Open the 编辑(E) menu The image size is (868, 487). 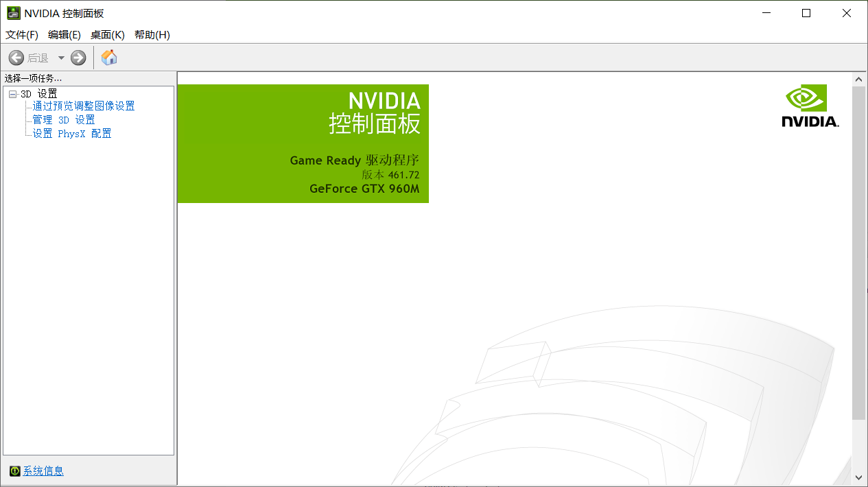64,35
